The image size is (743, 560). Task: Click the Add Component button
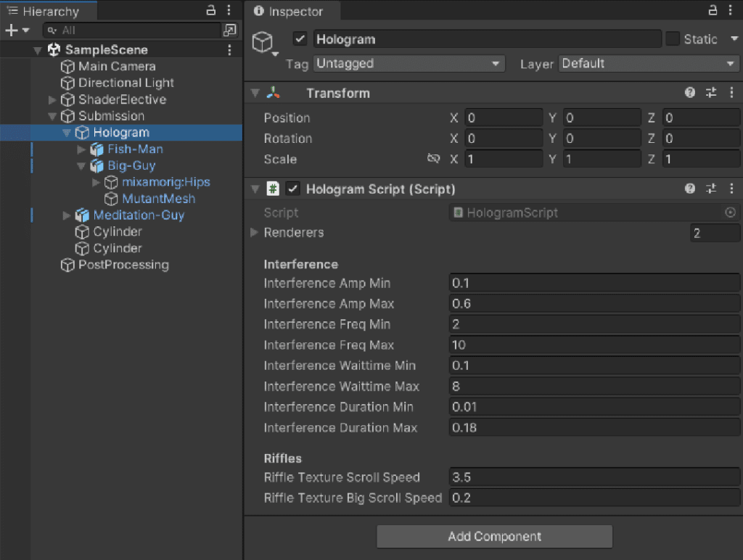[494, 537]
